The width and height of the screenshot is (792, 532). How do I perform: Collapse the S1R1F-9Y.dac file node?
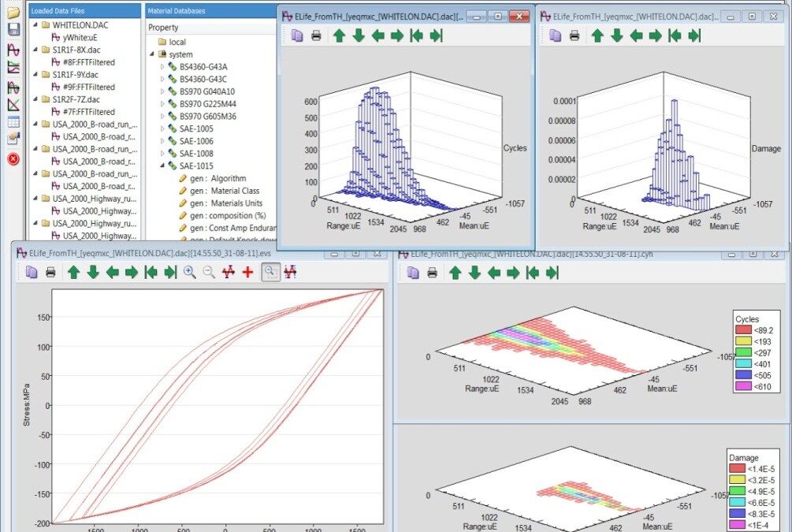click(x=35, y=74)
